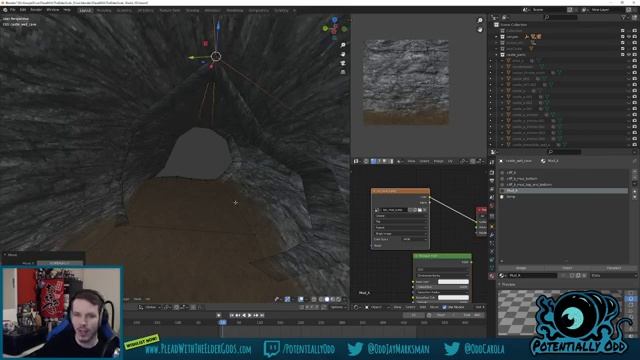Screen dimensions: 640x360
Task: Expand the Preview panel in material properties
Action: pyautogui.click(x=508, y=284)
